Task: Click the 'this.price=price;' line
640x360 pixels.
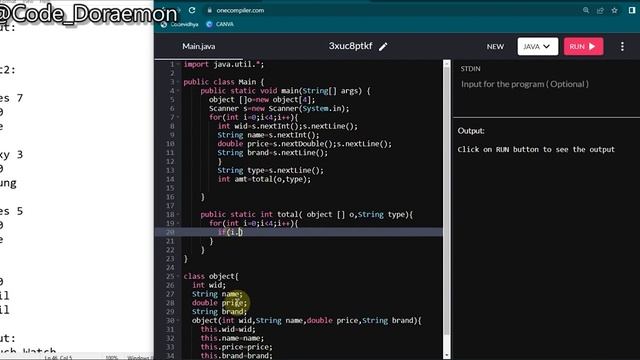Action: click(236, 347)
